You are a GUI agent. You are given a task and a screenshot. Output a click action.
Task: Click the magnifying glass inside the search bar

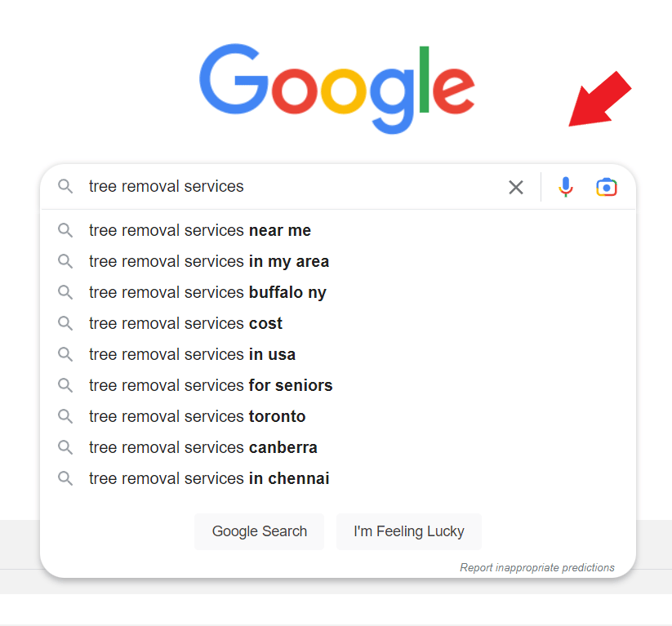point(65,186)
